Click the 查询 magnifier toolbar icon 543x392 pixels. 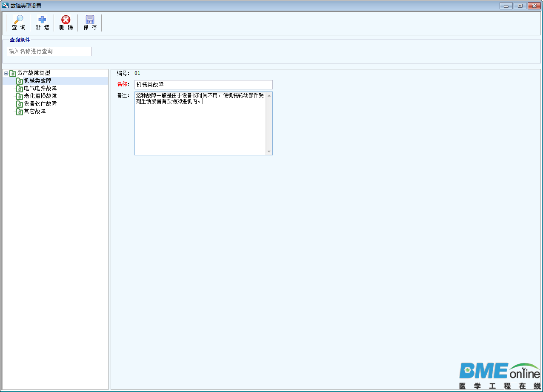point(18,20)
